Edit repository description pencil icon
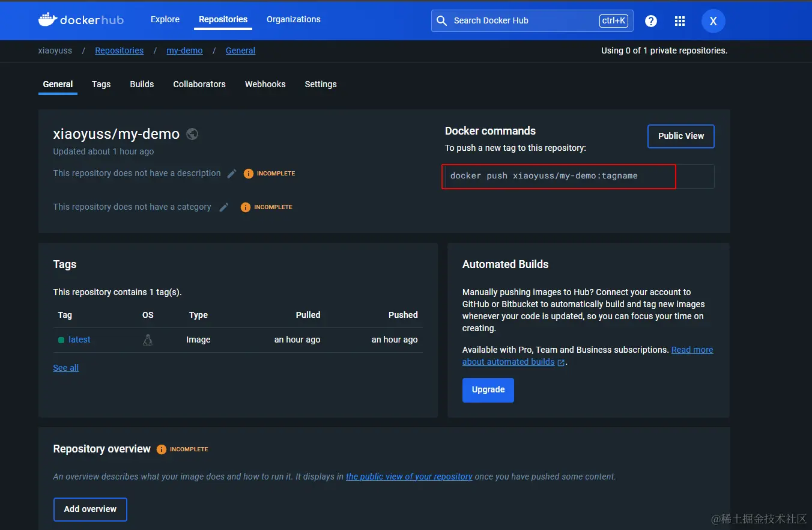 point(232,174)
